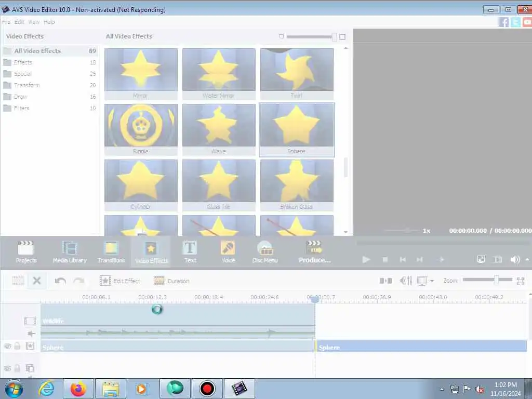Click the Edit Effect button
Viewport: 532px width, 399px height.
(x=120, y=281)
